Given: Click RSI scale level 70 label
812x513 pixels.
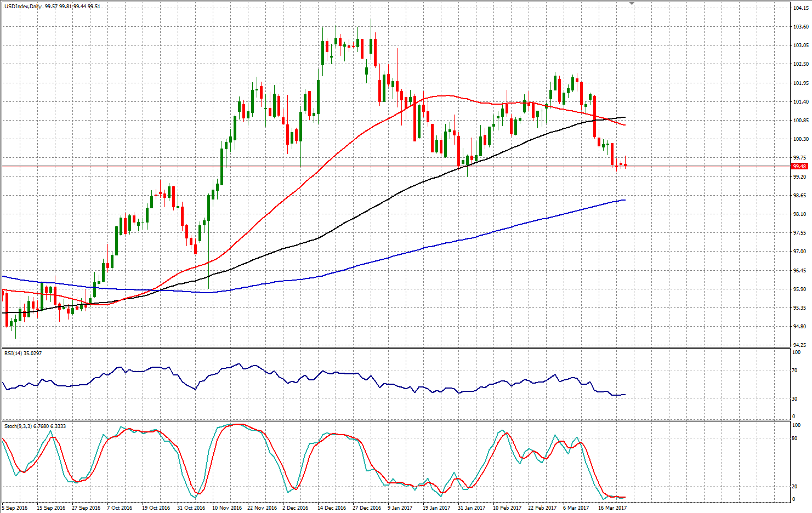Looking at the screenshot, I should 796,371.
